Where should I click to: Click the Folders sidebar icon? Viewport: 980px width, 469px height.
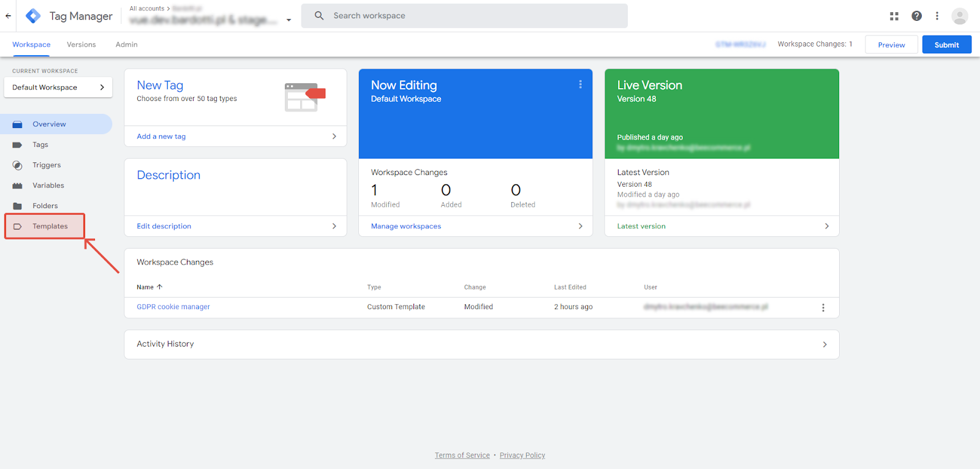click(18, 206)
